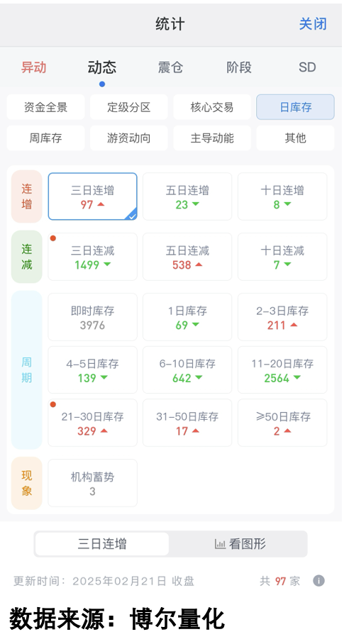Expand the 其他 category
This screenshot has height=644, width=349.
coord(295,138)
